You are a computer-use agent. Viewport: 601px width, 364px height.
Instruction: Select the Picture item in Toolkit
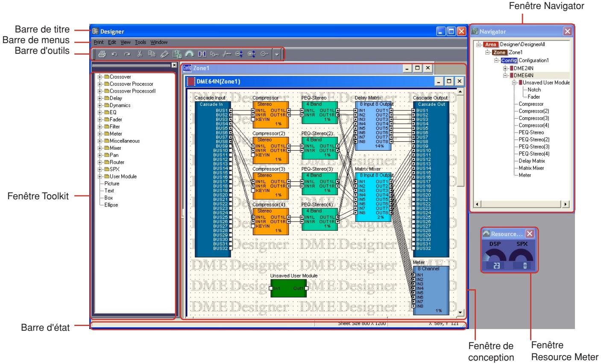[112, 183]
